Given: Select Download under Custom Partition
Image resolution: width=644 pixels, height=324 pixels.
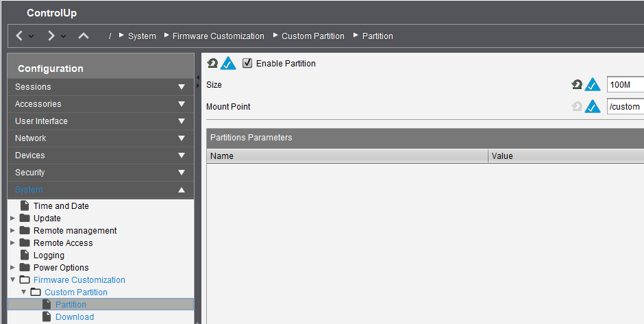Looking at the screenshot, I should pyautogui.click(x=74, y=317).
